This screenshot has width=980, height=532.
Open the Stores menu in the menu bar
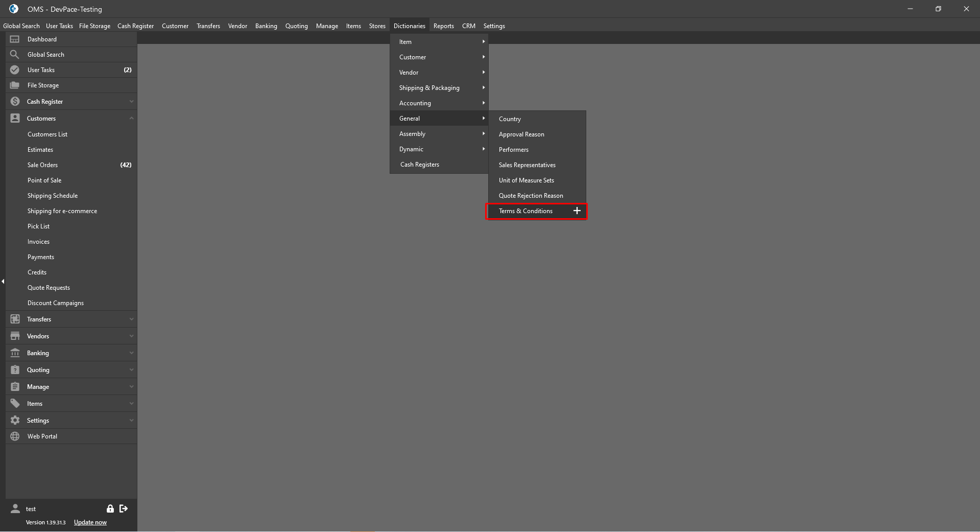click(x=377, y=26)
